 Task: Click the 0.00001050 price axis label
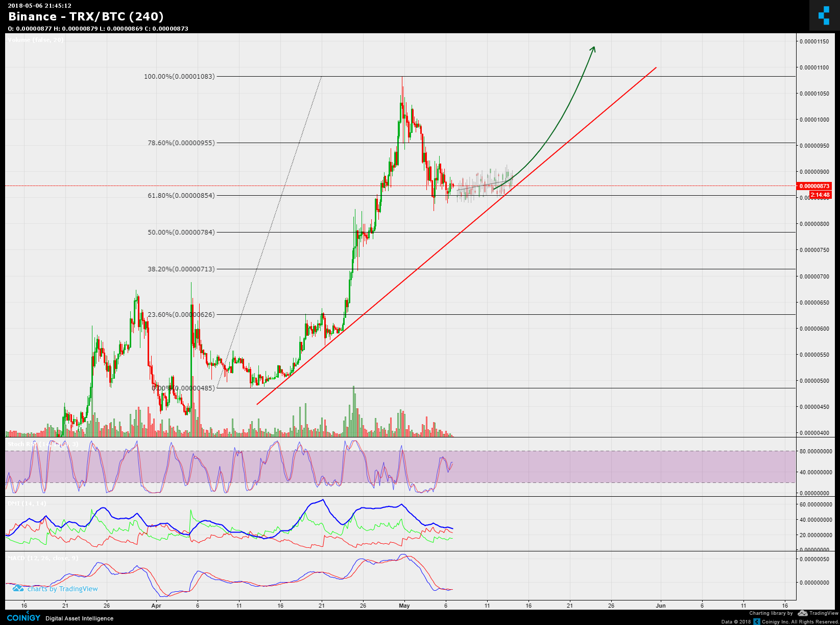click(814, 94)
